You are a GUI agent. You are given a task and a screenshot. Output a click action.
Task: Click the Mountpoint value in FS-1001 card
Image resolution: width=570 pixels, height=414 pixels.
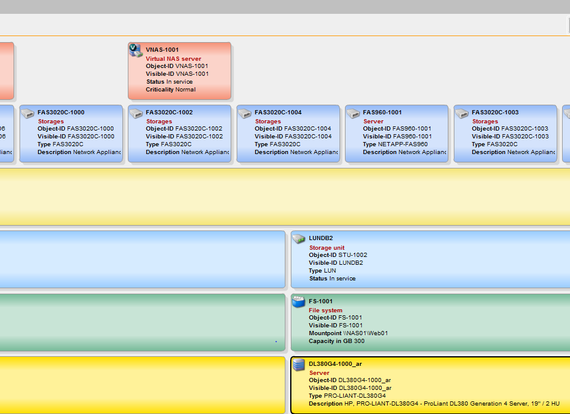click(365, 333)
